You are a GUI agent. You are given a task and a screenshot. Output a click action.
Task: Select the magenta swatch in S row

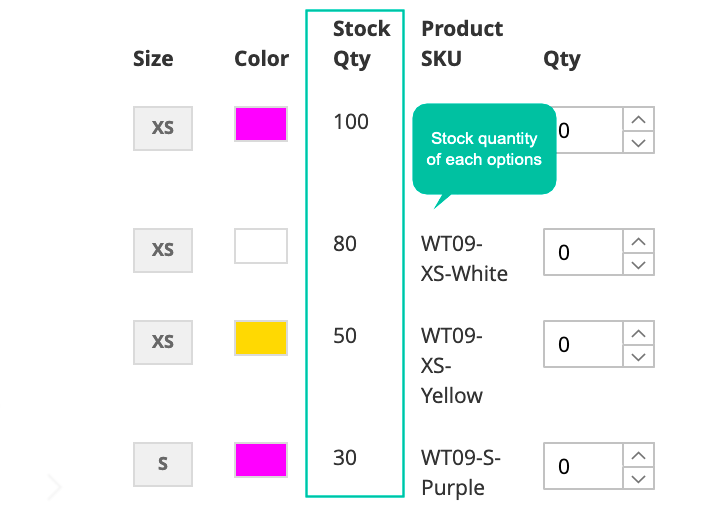coord(261,460)
